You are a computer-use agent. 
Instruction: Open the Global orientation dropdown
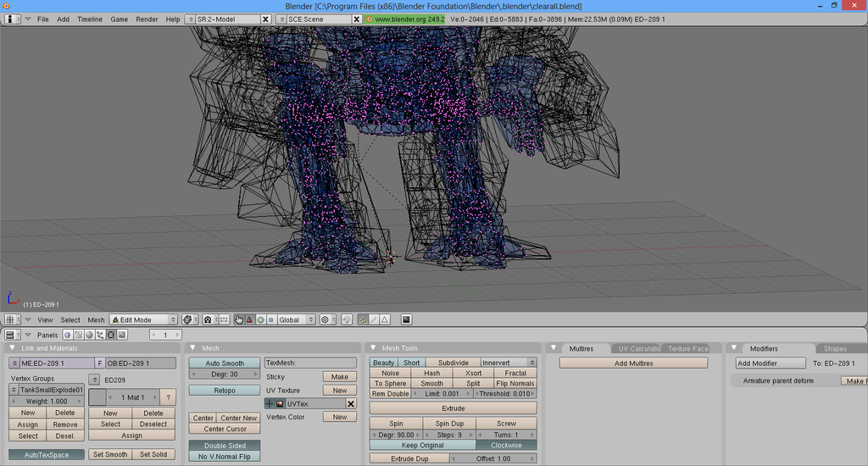pos(296,320)
